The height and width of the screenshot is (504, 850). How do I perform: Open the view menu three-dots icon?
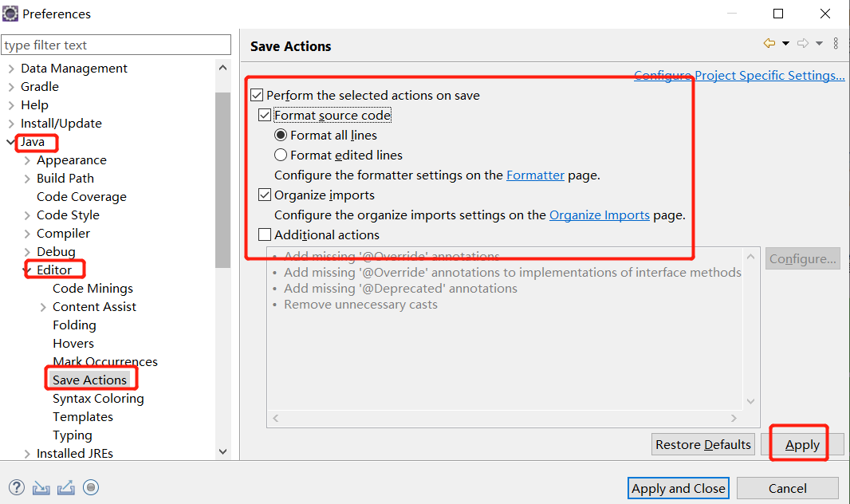click(836, 43)
